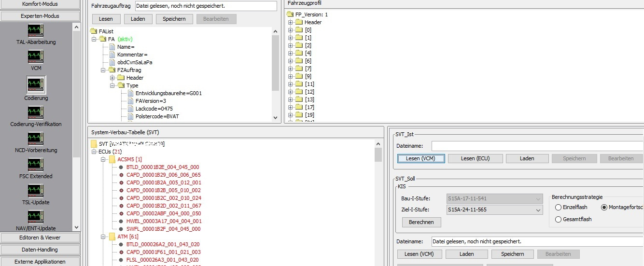Switch to the Komfort-Modus section

click(40, 4)
